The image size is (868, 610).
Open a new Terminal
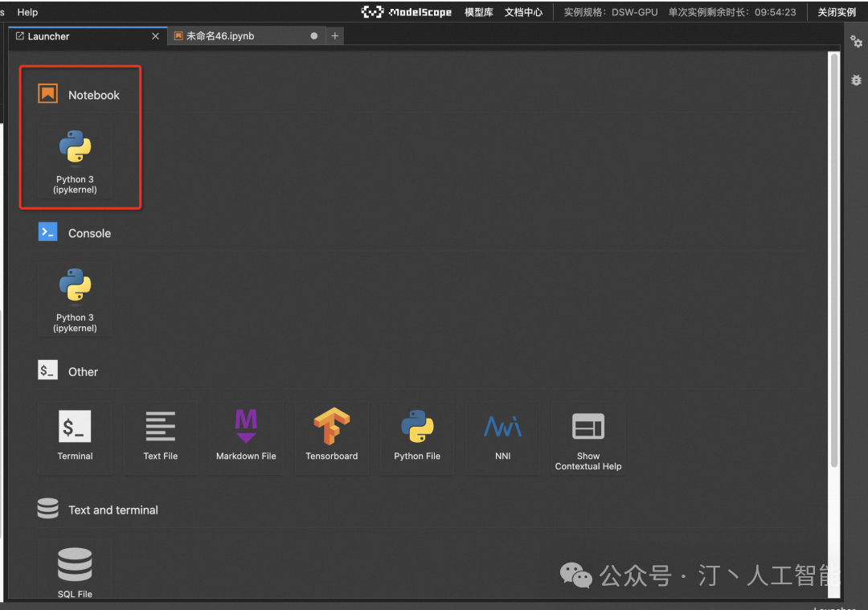[x=75, y=437]
